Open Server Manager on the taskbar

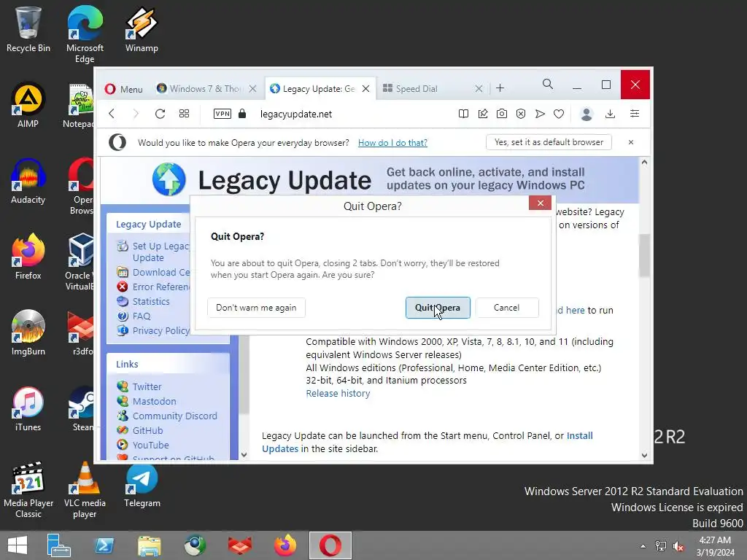tap(58, 545)
